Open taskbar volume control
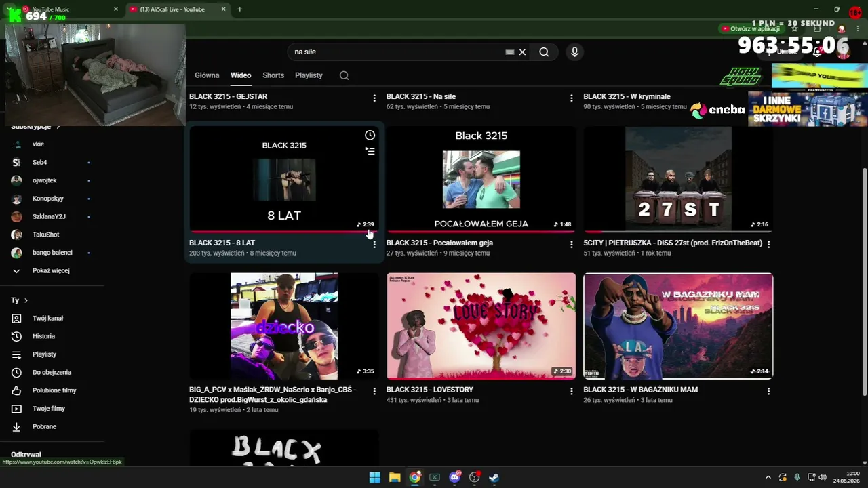The height and width of the screenshot is (488, 868). click(x=823, y=477)
